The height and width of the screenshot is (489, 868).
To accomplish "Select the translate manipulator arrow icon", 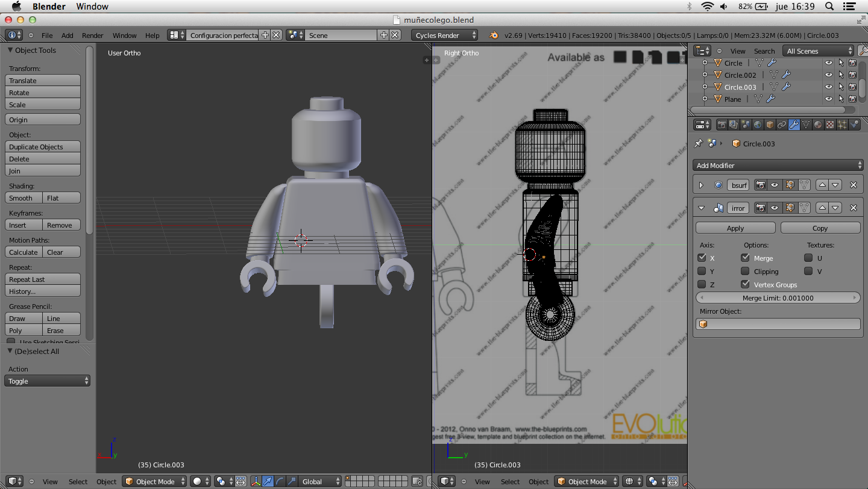I will [268, 481].
